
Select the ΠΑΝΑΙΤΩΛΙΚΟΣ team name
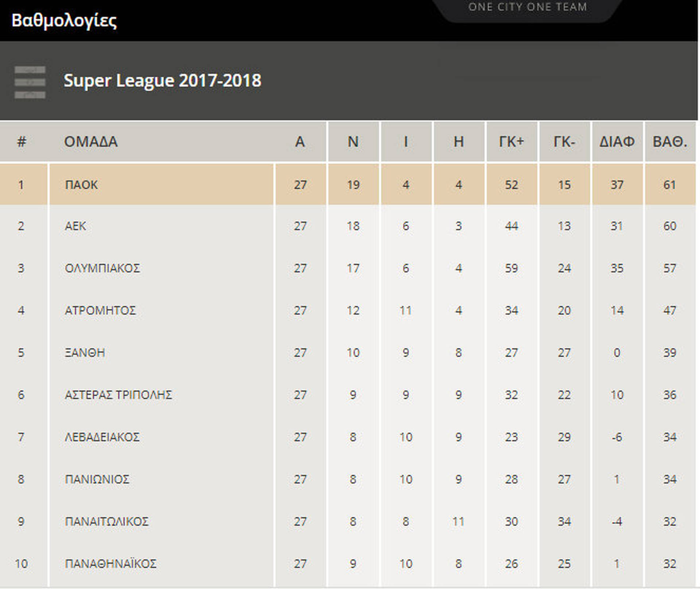pyautogui.click(x=106, y=522)
